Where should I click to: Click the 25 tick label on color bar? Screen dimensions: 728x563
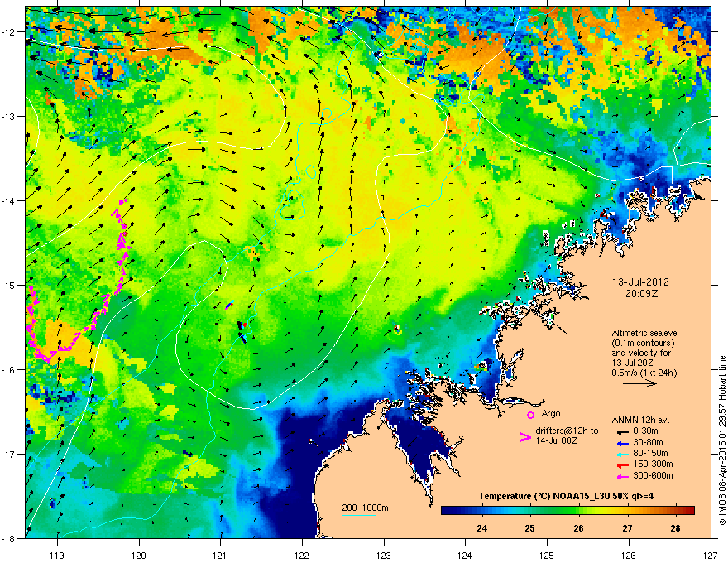click(529, 528)
